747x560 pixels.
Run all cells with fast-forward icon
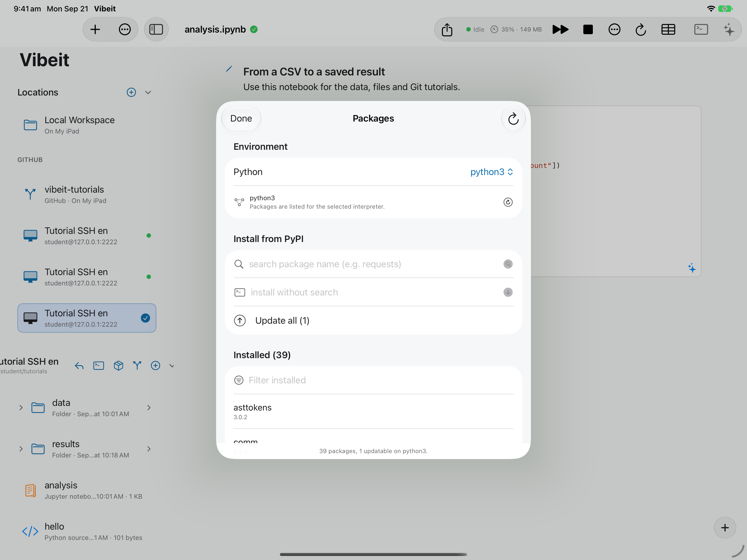pos(560,29)
